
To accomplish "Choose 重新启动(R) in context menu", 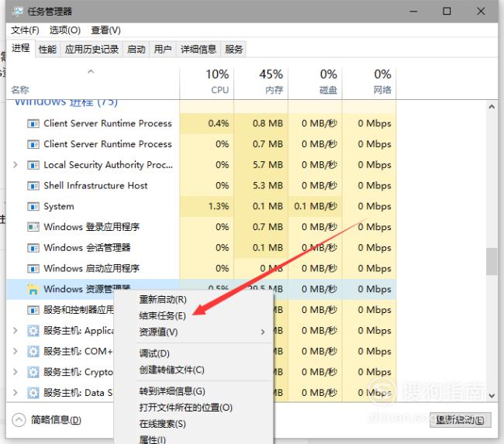I will 163,299.
